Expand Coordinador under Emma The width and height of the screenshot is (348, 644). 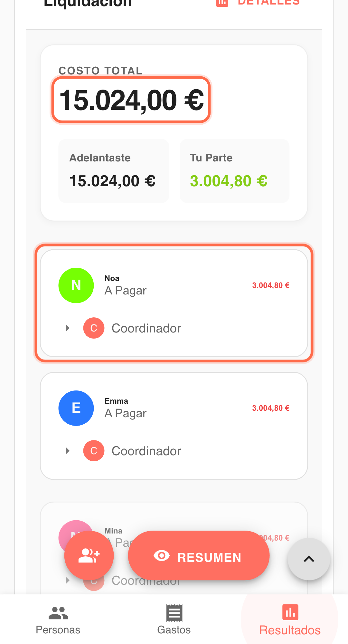68,451
